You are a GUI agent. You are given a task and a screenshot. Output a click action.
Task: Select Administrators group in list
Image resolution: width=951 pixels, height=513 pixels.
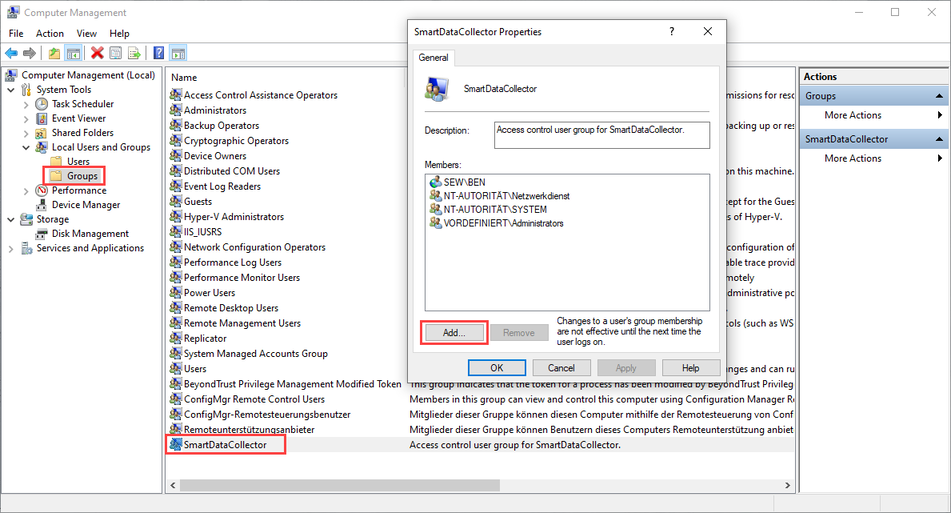(x=214, y=110)
